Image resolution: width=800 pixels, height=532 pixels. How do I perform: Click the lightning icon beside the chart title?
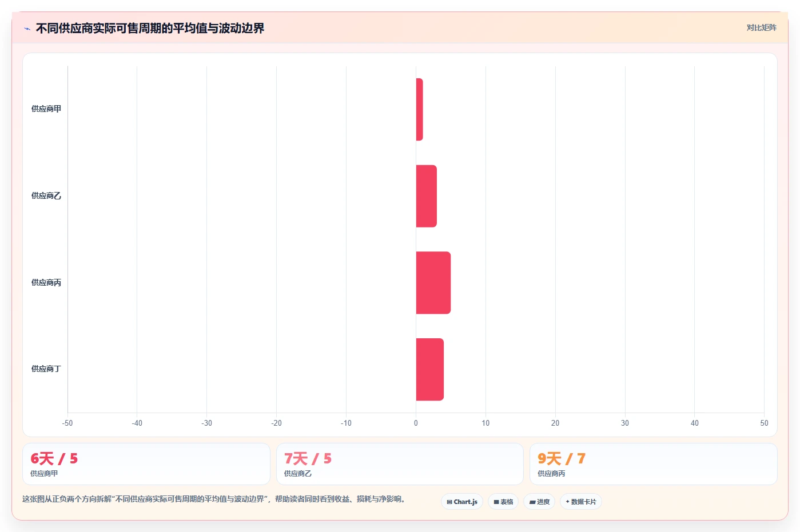[x=27, y=29]
